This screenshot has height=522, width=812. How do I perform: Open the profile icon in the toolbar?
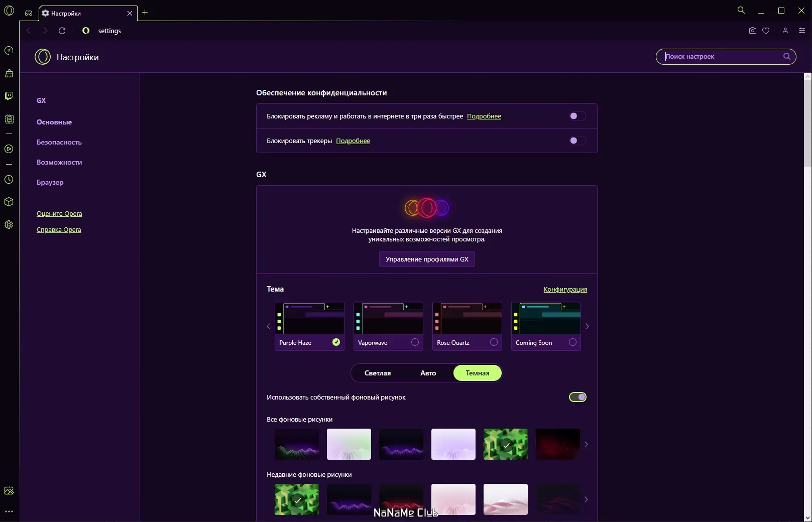(785, 31)
